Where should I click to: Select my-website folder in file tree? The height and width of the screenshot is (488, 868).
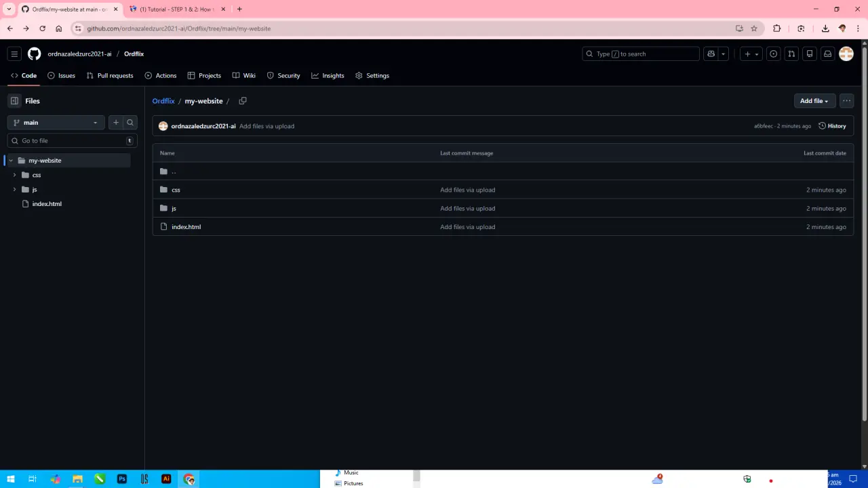click(45, 161)
